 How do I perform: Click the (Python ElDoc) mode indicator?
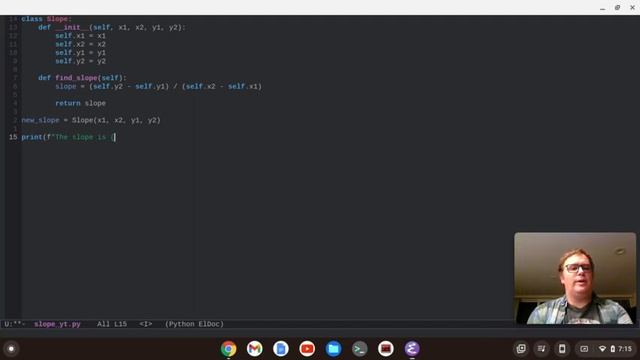coord(194,324)
